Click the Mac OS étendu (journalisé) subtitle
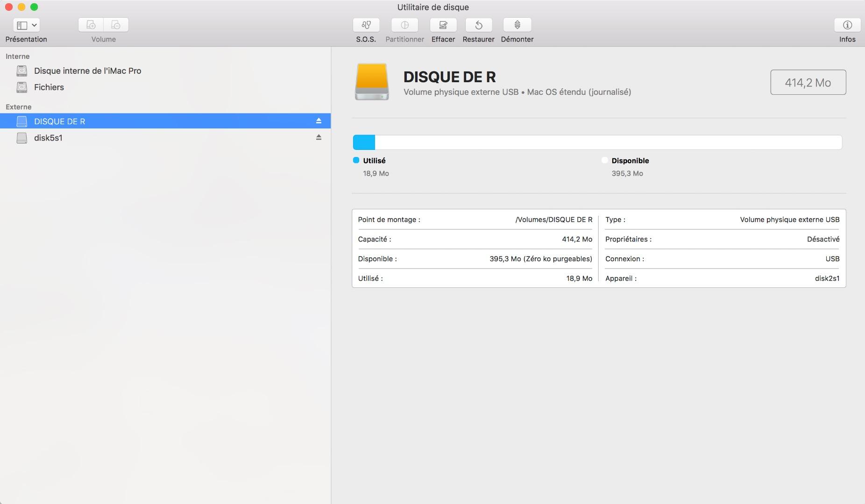This screenshot has width=865, height=504. click(579, 92)
